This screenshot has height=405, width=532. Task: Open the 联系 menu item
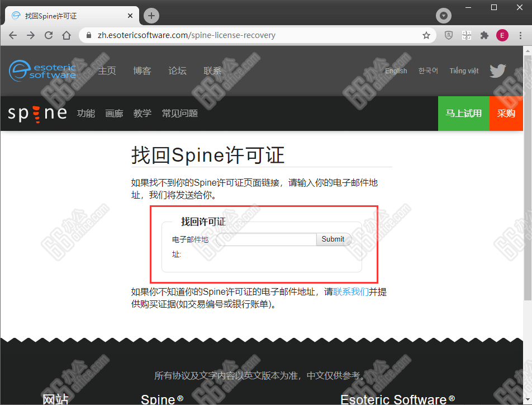click(213, 70)
